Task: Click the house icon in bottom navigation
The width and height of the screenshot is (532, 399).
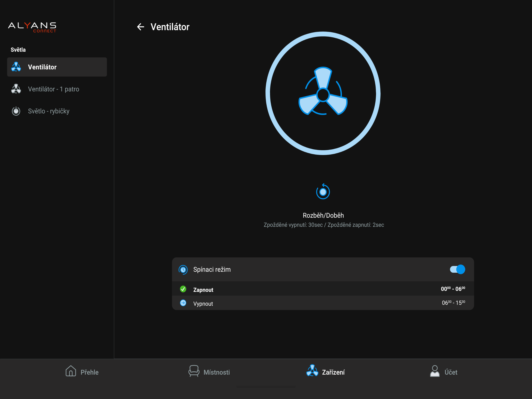Action: tap(71, 371)
